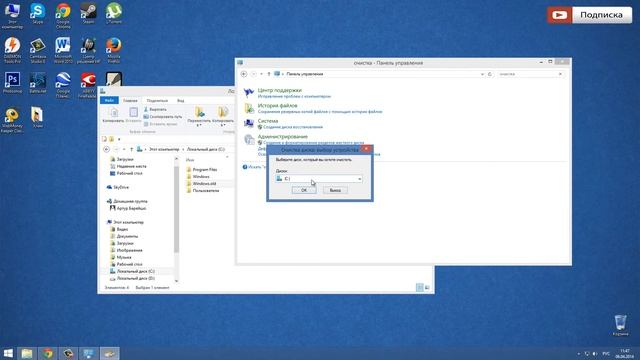This screenshot has width=640, height=360.
Task: Click the Disk Cleanup taskbar button
Action: click(x=109, y=353)
